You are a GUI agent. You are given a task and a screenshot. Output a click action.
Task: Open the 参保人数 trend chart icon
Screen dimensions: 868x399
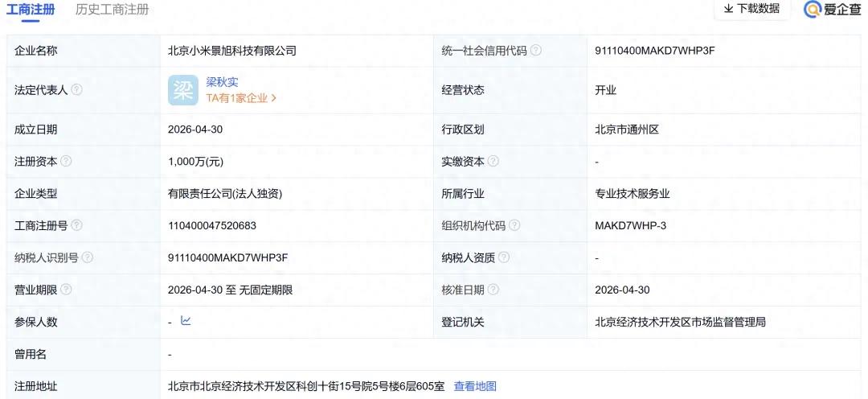click(186, 321)
